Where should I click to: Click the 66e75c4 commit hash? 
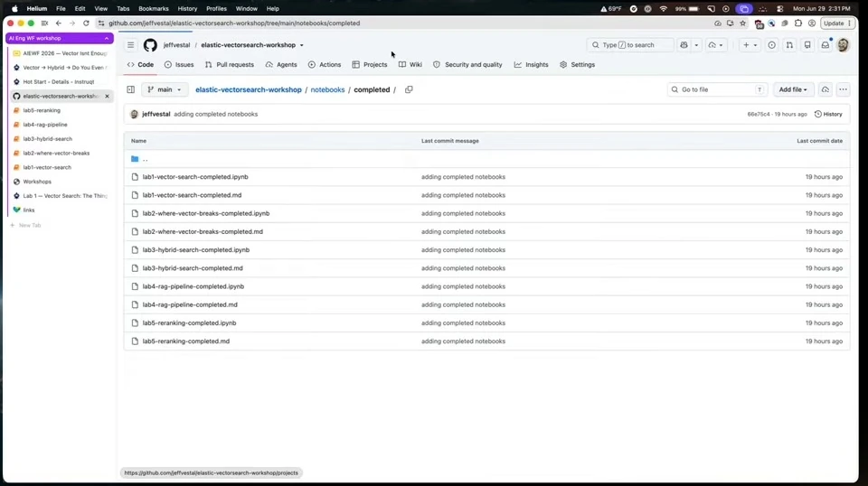point(759,115)
